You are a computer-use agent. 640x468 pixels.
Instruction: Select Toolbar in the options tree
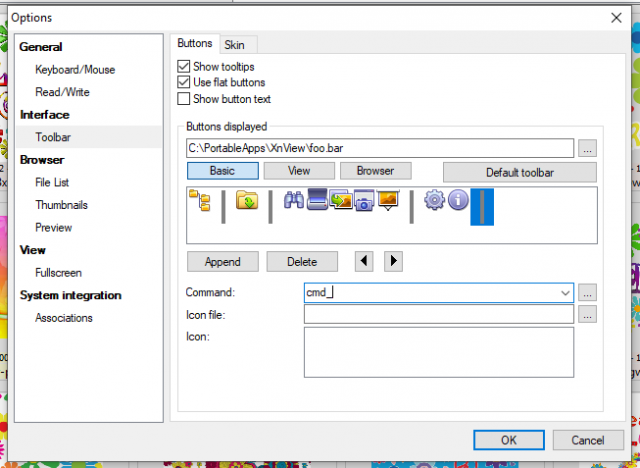click(53, 137)
